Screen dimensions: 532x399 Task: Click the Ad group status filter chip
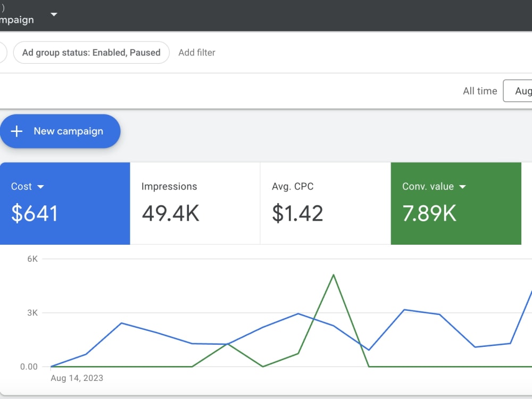tap(92, 53)
